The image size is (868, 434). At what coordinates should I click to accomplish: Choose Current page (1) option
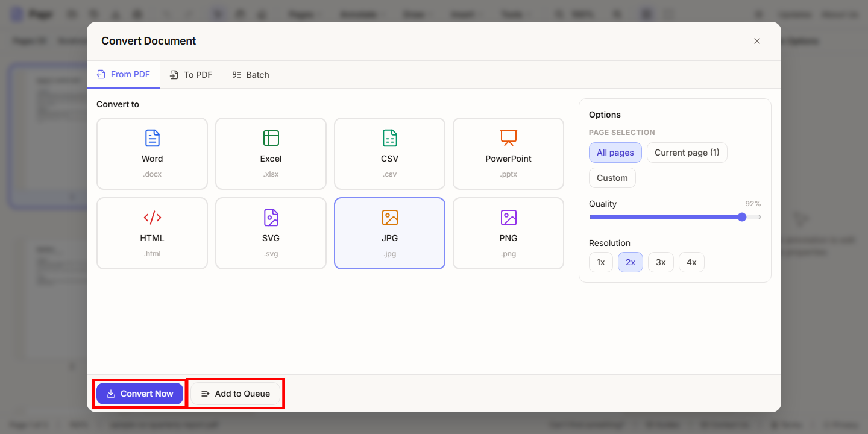point(687,153)
